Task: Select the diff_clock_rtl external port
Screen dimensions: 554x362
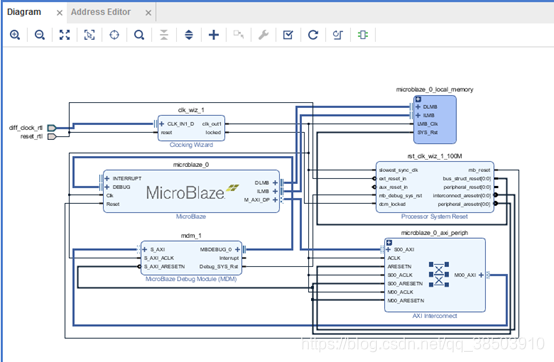Action: point(52,127)
